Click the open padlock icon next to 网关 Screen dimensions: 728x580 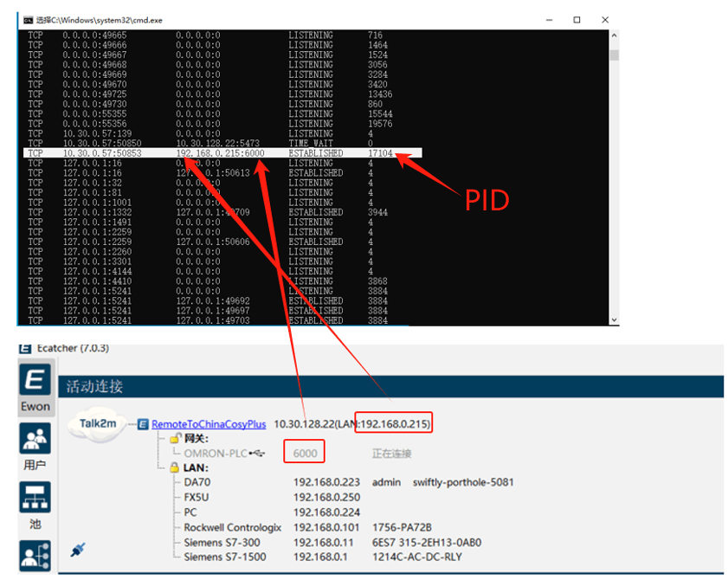click(x=175, y=437)
